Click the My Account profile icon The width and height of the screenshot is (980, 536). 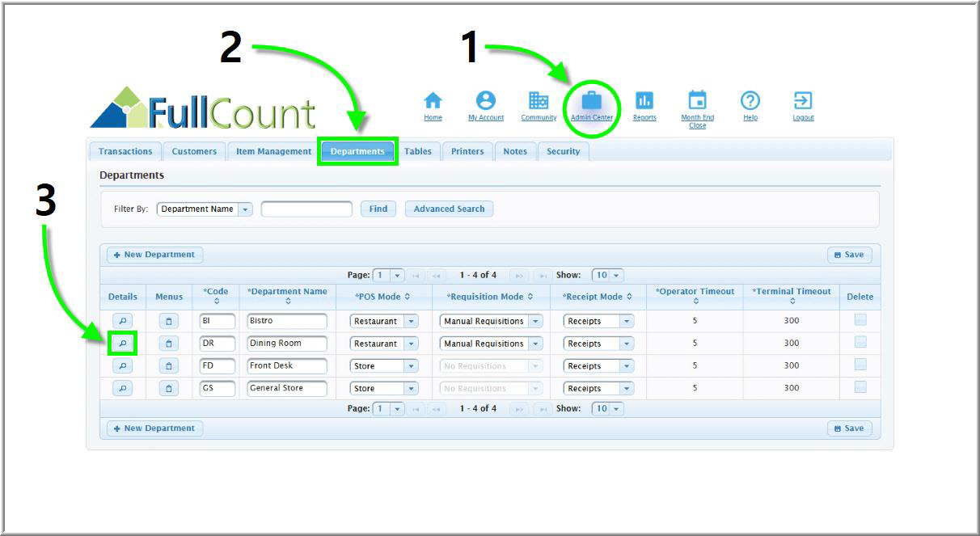tap(485, 101)
